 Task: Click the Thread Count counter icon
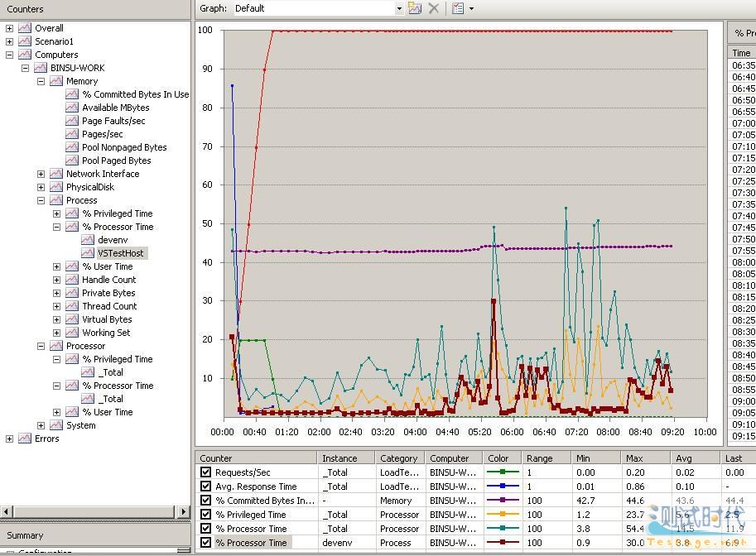[x=72, y=306]
